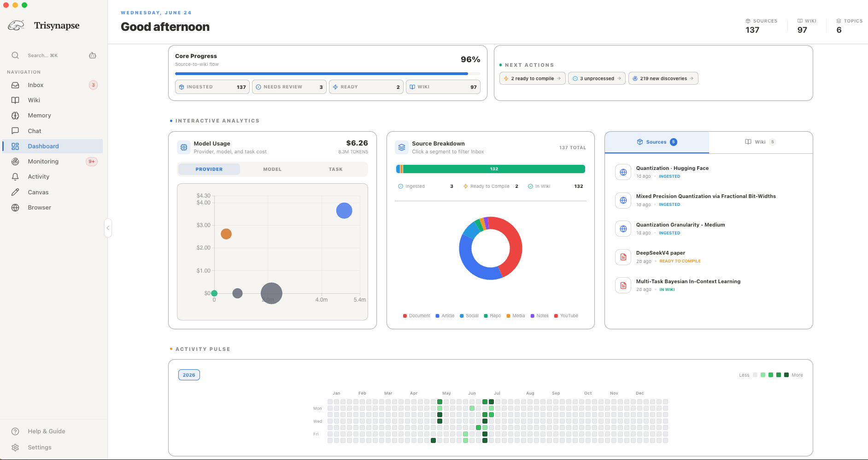Image resolution: width=868 pixels, height=460 pixels.
Task: Open the Browser globe icon
Action: (x=15, y=208)
